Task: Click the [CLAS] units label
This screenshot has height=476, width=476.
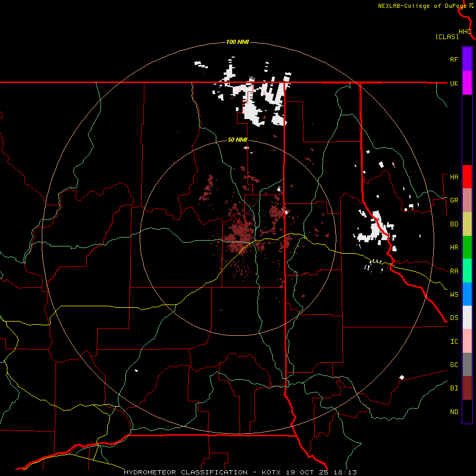Action: point(447,36)
